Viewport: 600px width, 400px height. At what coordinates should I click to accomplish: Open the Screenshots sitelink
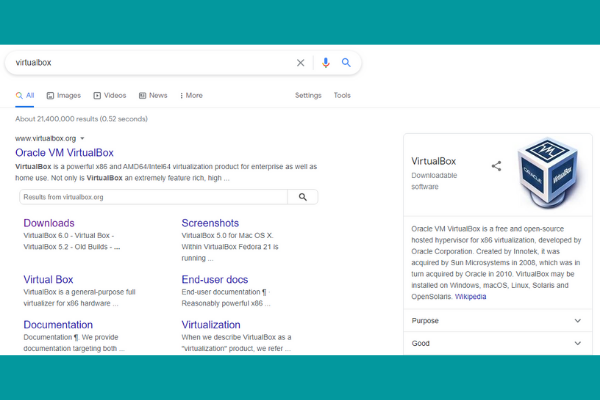tap(210, 223)
